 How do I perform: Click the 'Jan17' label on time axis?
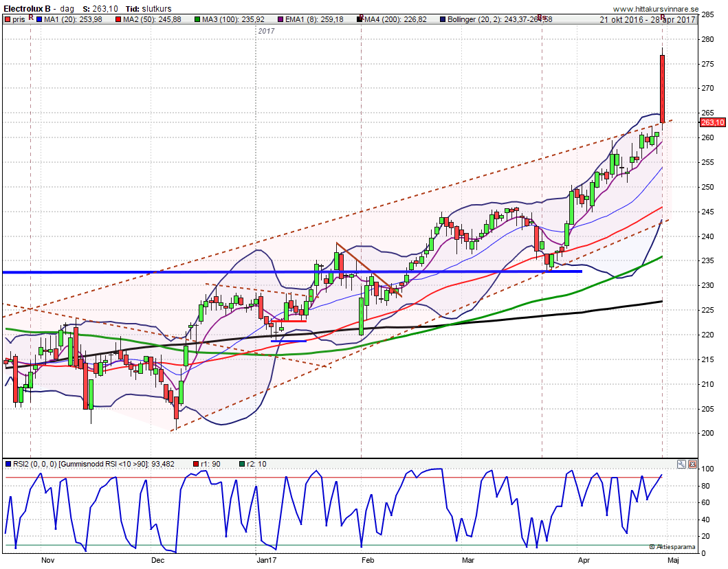(x=267, y=560)
